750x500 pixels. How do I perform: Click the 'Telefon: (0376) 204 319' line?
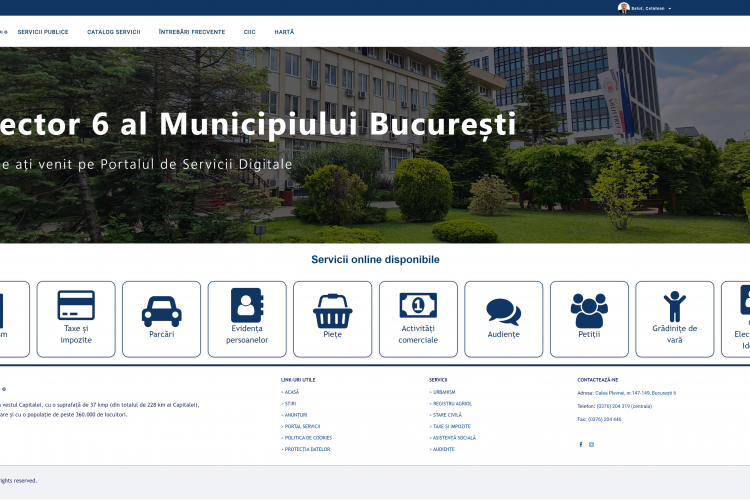tap(615, 406)
